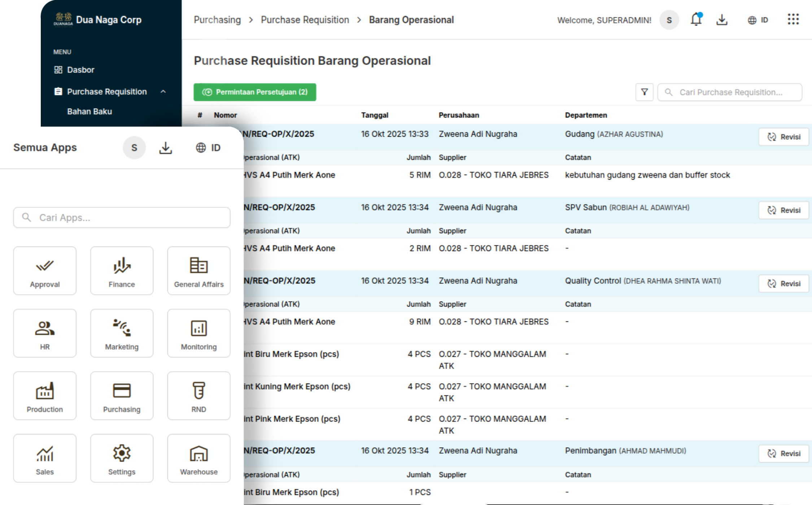Collapse the Purchase Requisition sidebar menu
Screen dimensions: 812x505
pyautogui.click(x=163, y=92)
